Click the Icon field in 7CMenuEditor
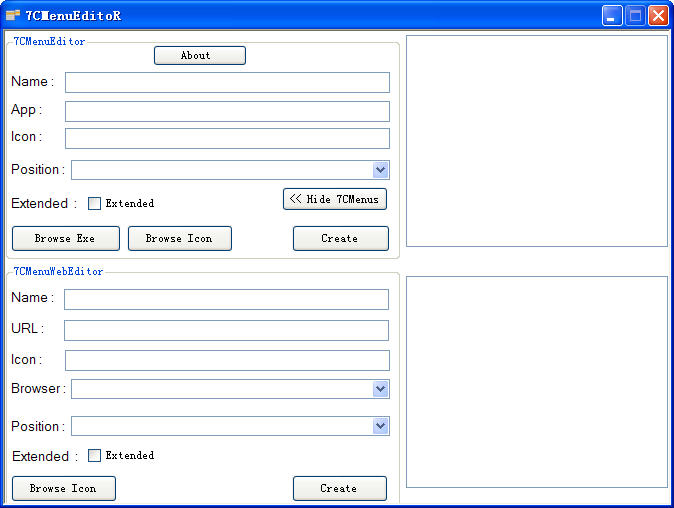The height and width of the screenshot is (508, 674). pyautogui.click(x=227, y=138)
